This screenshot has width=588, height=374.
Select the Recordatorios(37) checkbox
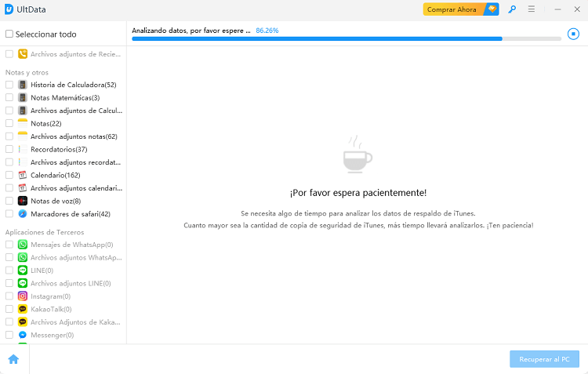point(9,149)
